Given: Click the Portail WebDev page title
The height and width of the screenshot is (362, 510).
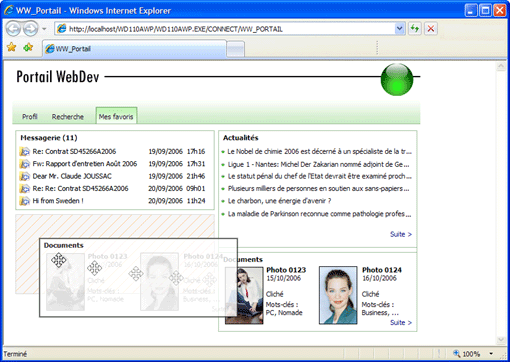Looking at the screenshot, I should [x=58, y=77].
